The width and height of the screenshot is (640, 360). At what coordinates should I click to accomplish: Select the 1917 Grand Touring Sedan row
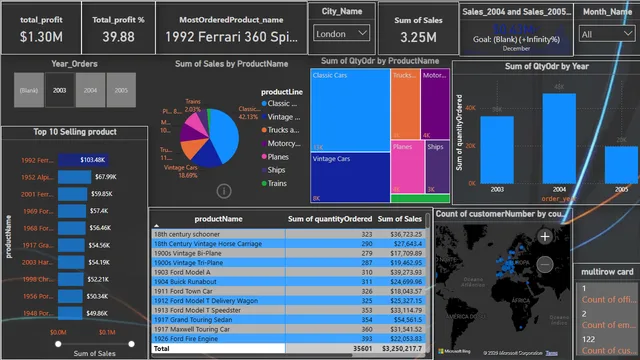click(289, 320)
